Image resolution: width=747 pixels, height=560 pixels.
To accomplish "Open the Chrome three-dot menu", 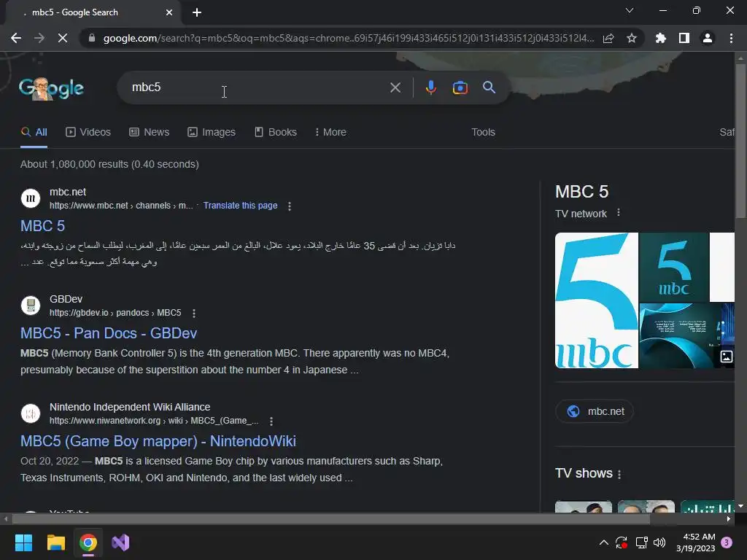I will click(x=731, y=38).
